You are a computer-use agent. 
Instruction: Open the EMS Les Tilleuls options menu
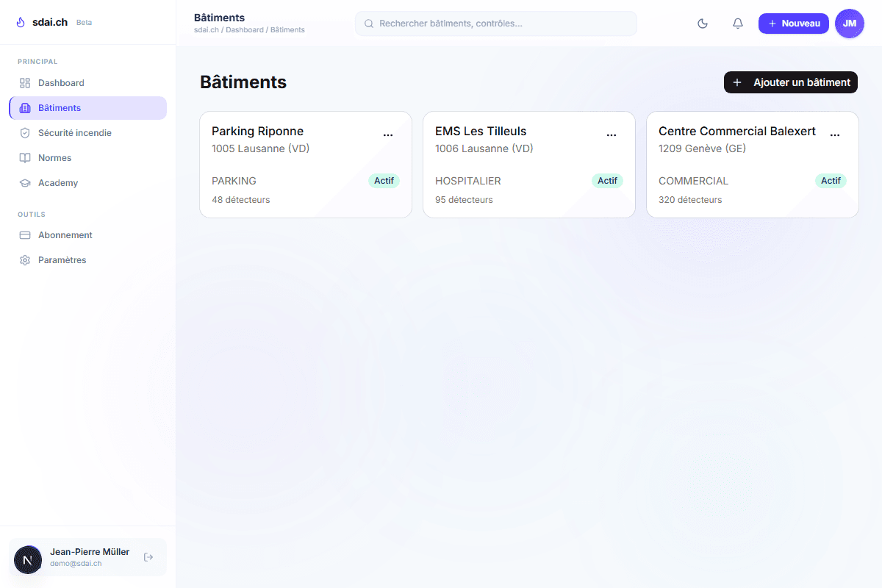[612, 134]
